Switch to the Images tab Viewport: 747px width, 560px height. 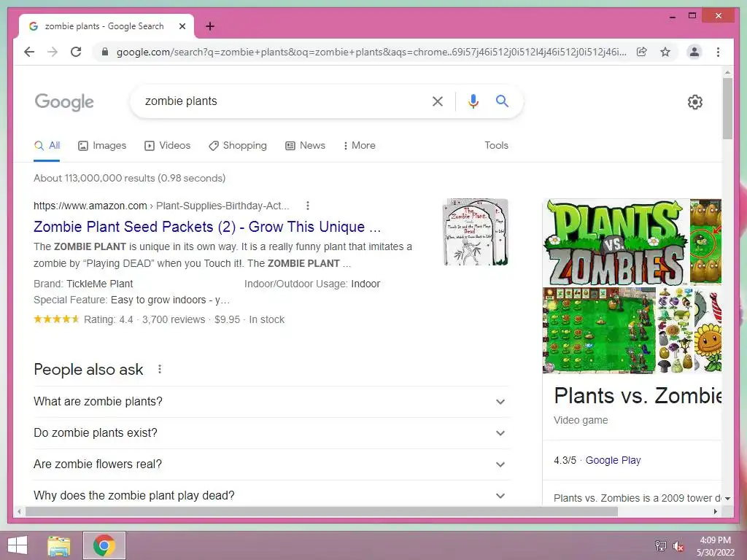click(x=102, y=146)
